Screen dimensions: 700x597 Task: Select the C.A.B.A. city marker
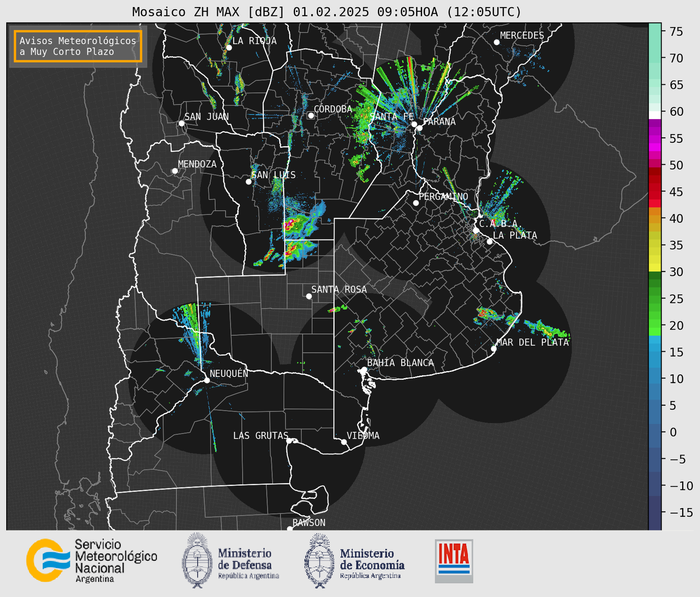tap(476, 230)
